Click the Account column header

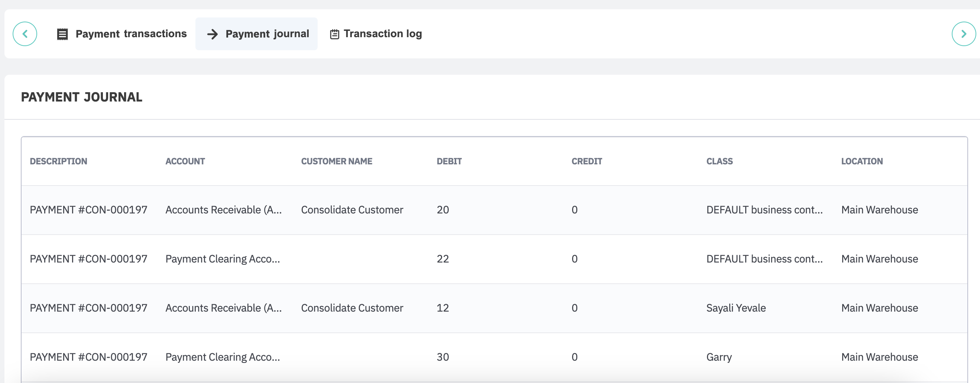click(x=185, y=161)
